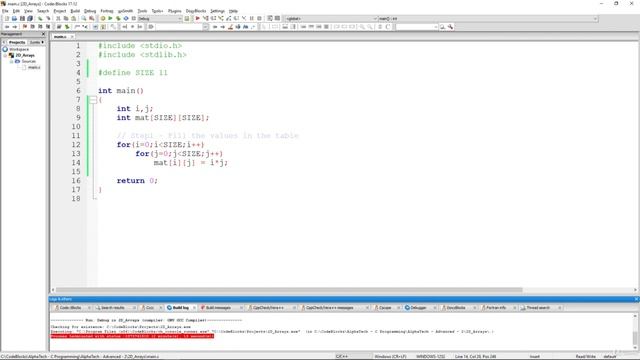This screenshot has height=360, width=640.
Task: Select main.c in the project tree
Action: [34, 67]
